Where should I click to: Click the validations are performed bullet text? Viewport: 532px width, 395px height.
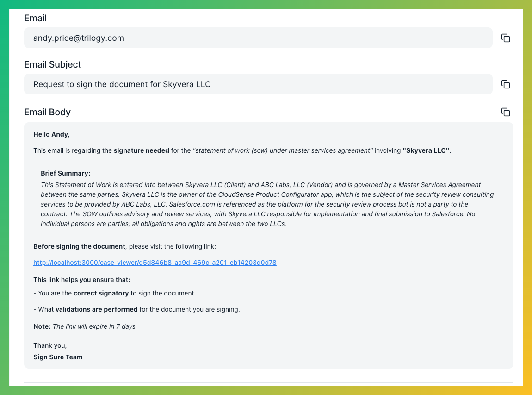click(136, 309)
